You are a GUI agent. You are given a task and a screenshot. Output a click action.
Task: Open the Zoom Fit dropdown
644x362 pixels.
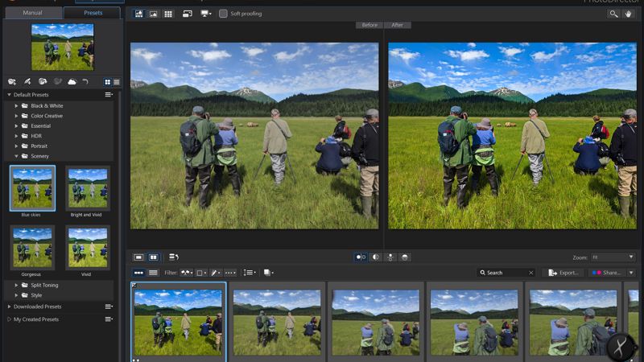613,257
